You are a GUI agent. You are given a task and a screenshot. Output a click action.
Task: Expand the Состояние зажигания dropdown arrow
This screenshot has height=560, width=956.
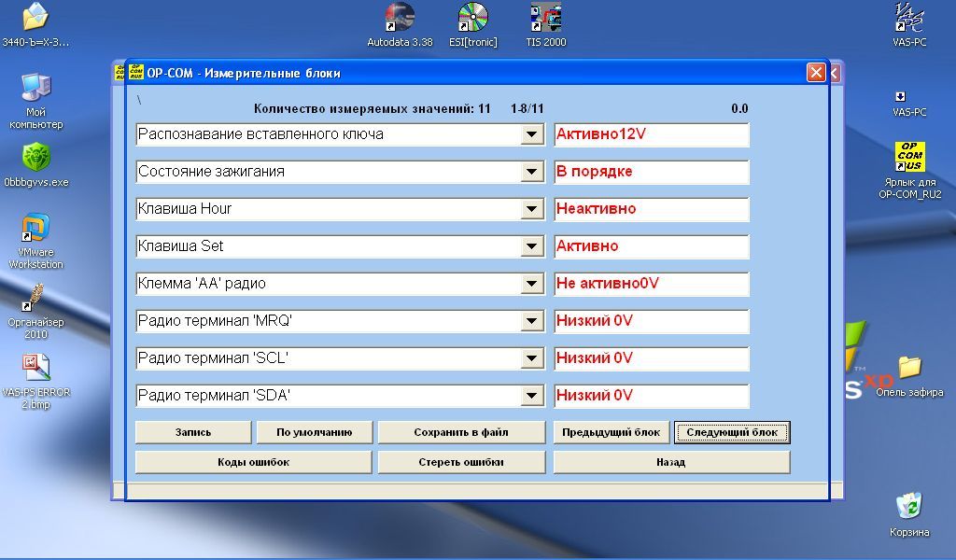pyautogui.click(x=531, y=172)
